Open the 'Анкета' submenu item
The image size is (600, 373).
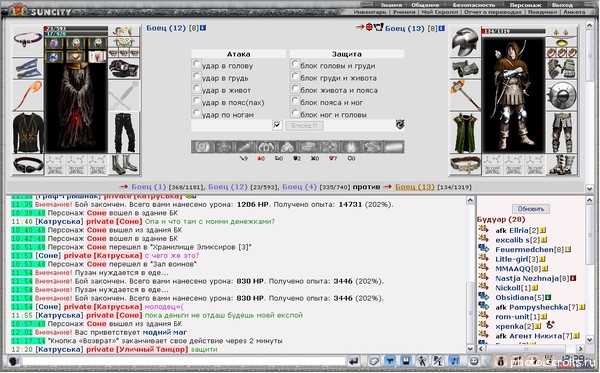tap(574, 12)
